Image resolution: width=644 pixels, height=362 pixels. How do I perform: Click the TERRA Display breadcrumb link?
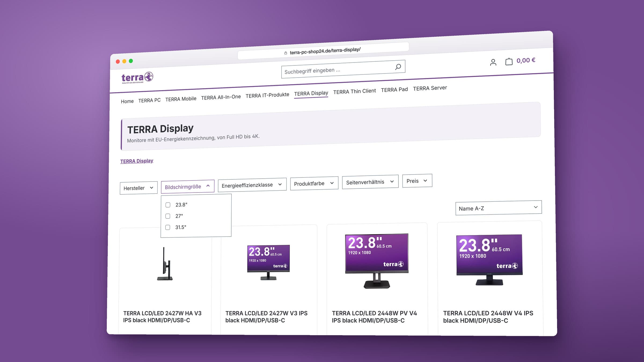click(x=137, y=161)
